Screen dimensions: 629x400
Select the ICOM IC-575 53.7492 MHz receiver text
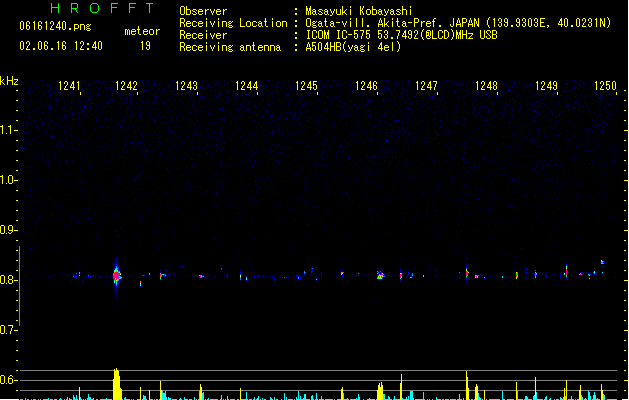tap(401, 35)
